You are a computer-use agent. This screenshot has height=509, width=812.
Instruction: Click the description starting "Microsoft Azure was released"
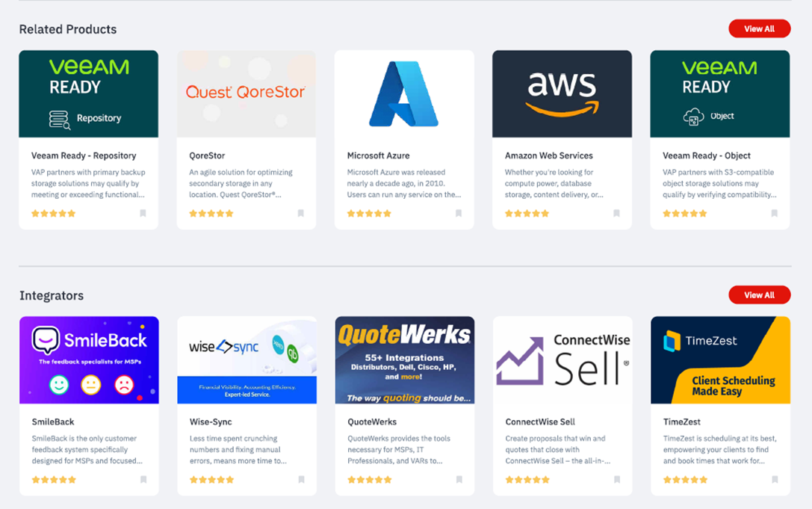coord(404,183)
